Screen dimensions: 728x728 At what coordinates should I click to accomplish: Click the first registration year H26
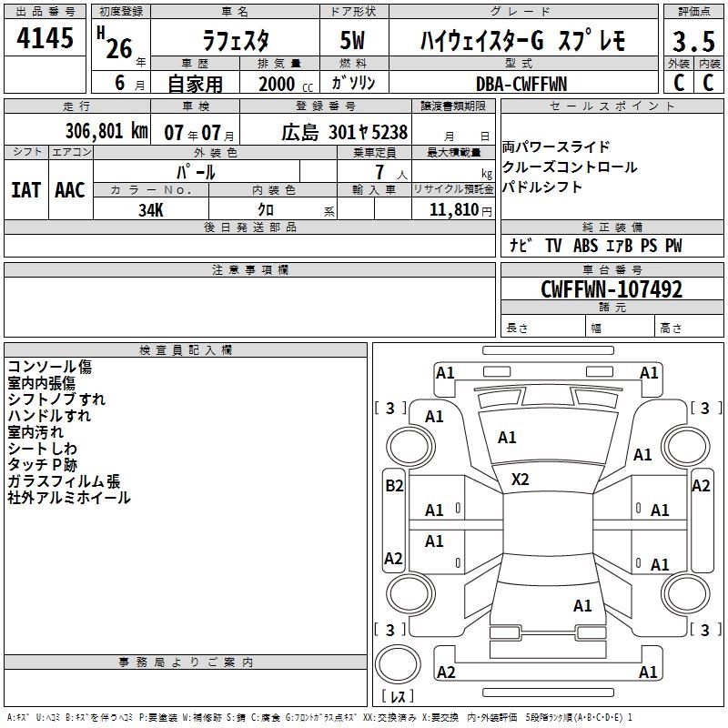116,43
